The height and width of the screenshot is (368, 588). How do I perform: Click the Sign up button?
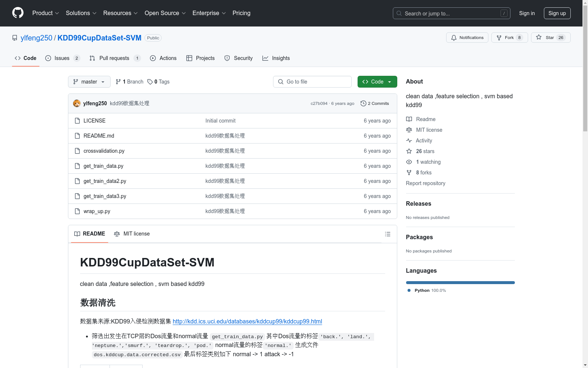click(x=557, y=13)
